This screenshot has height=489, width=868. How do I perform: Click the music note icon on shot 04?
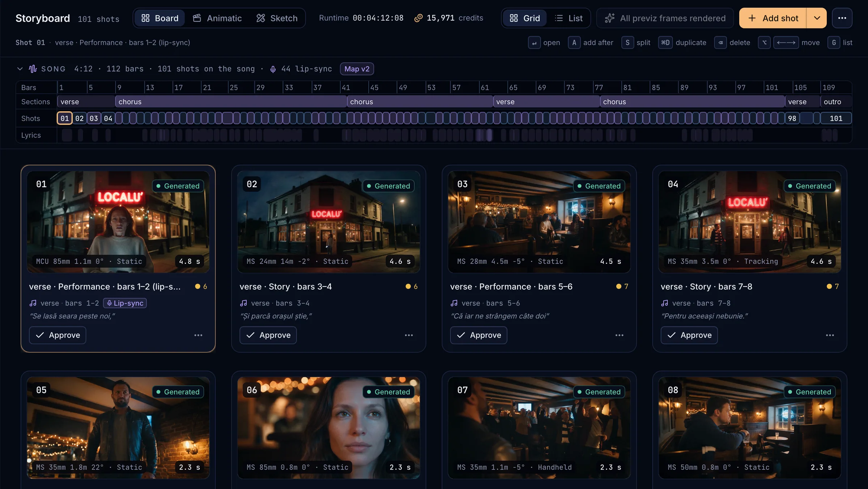pos(665,303)
